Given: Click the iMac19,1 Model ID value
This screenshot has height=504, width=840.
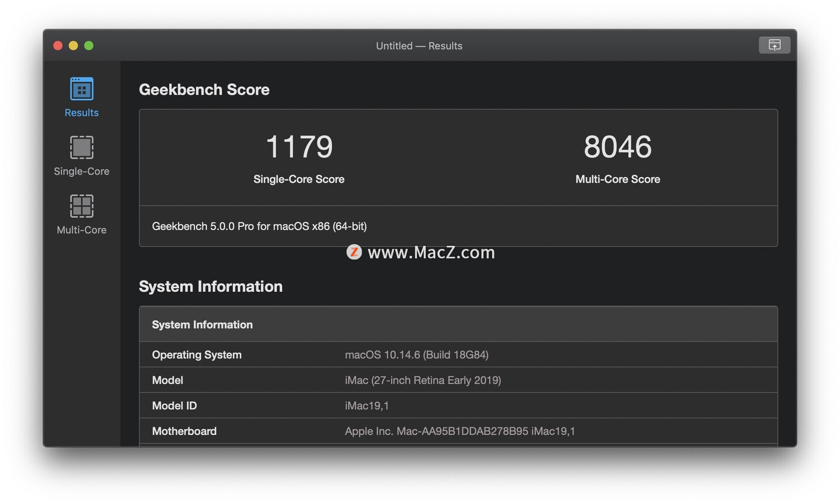Looking at the screenshot, I should point(367,406).
